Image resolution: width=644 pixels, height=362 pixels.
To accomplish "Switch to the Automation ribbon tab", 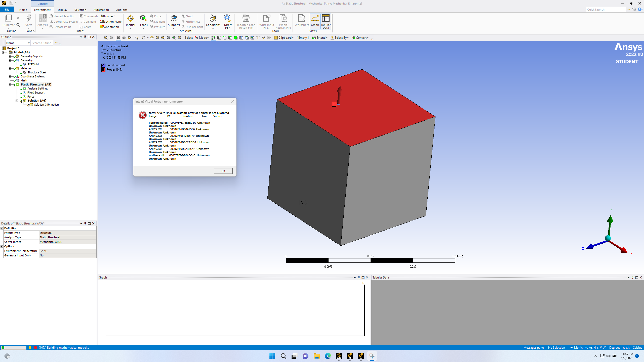I will [101, 10].
